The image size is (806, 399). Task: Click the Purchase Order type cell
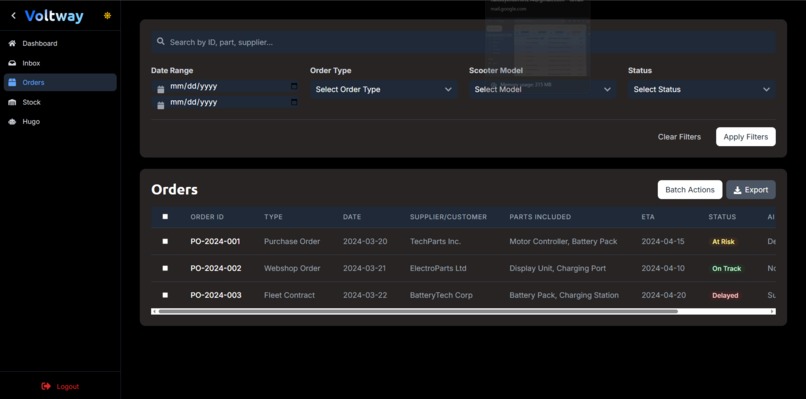(x=292, y=241)
